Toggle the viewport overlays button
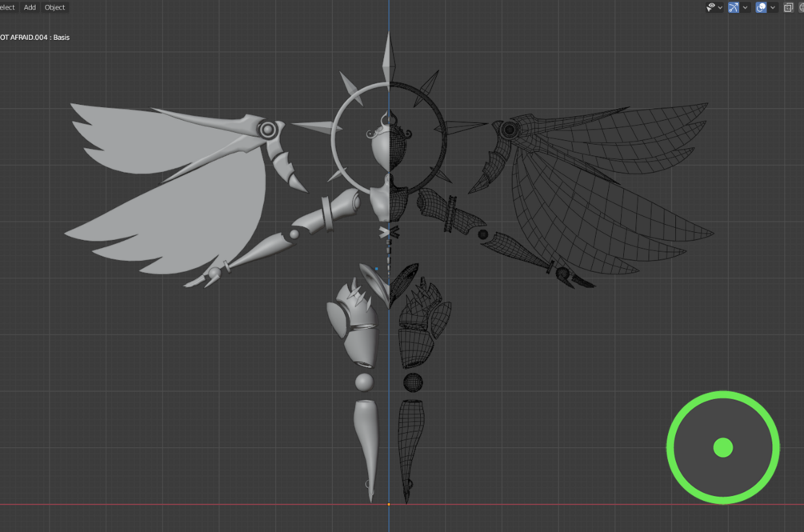 click(x=761, y=7)
